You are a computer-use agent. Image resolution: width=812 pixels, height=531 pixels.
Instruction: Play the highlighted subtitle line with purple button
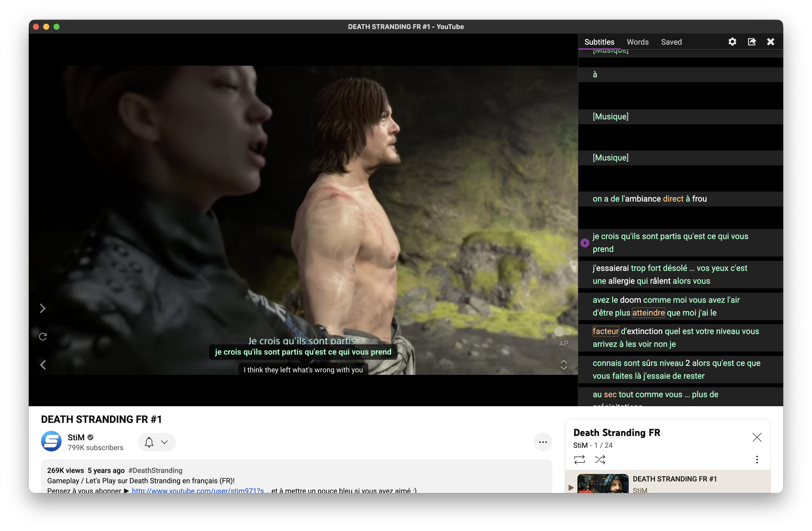pos(585,243)
